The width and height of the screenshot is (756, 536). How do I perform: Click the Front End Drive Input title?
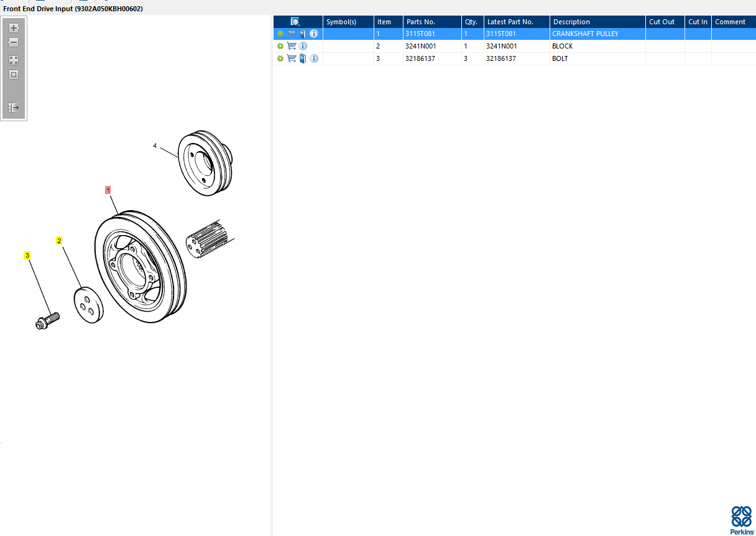coord(73,9)
